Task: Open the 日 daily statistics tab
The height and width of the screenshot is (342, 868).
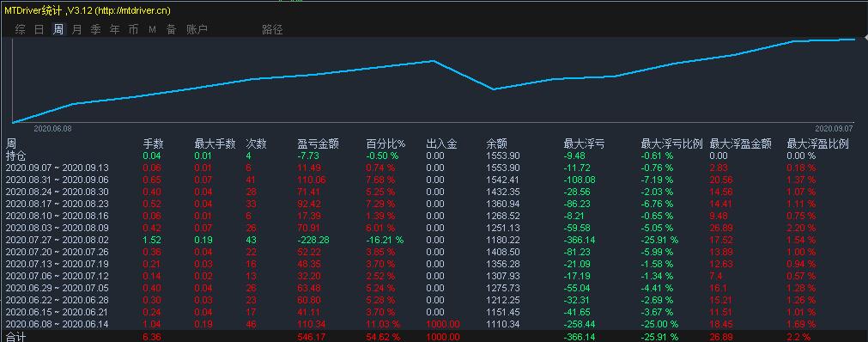Action: click(39, 30)
